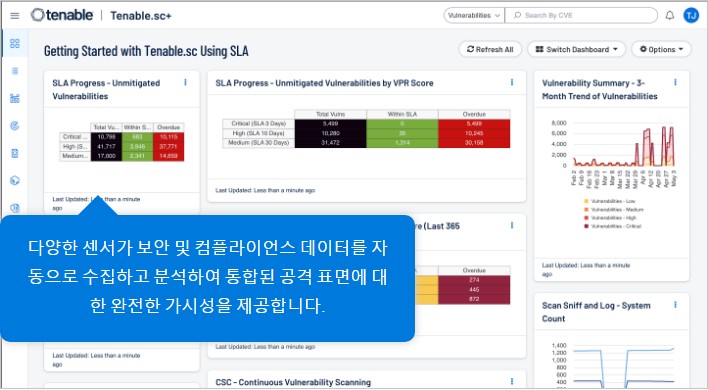Click the notification bell icon
Image resolution: width=708 pixels, height=390 pixels.
[x=670, y=15]
